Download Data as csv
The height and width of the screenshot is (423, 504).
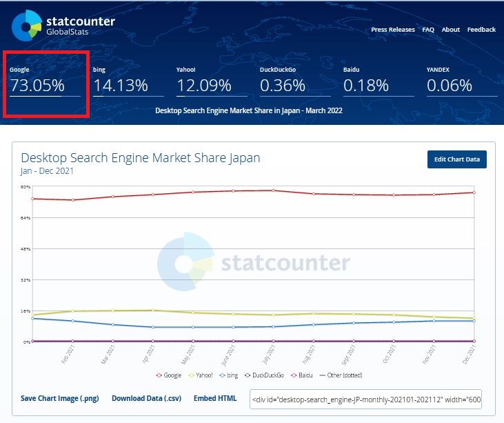(147, 398)
